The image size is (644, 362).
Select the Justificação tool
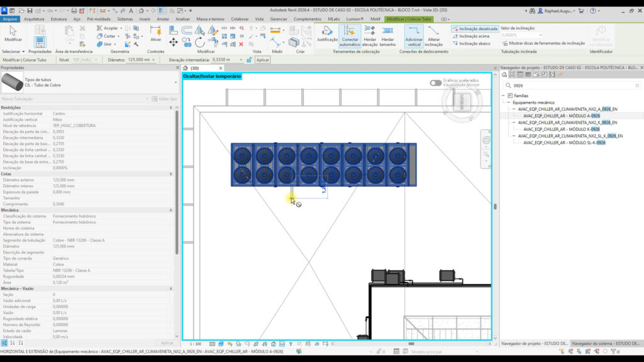tap(327, 34)
